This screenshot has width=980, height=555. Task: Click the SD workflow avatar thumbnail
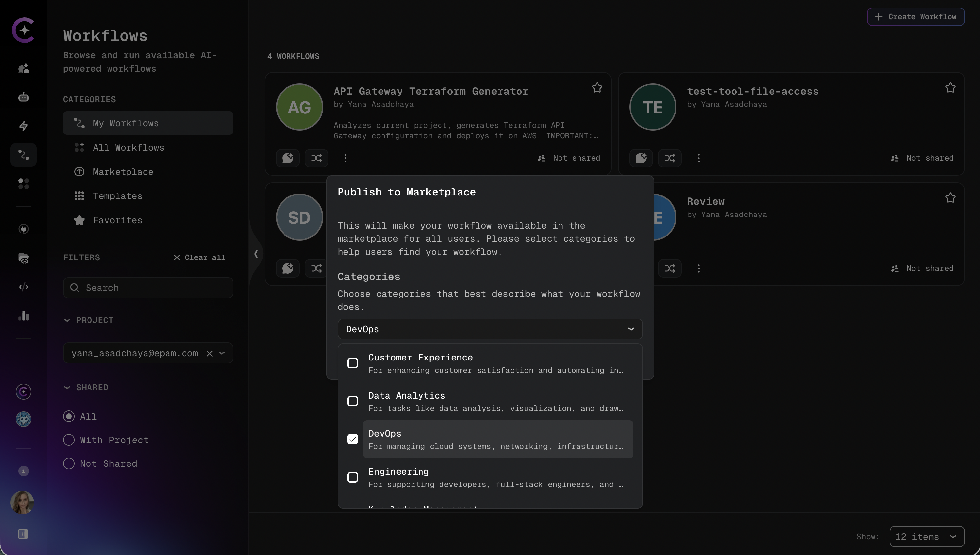pos(299,217)
